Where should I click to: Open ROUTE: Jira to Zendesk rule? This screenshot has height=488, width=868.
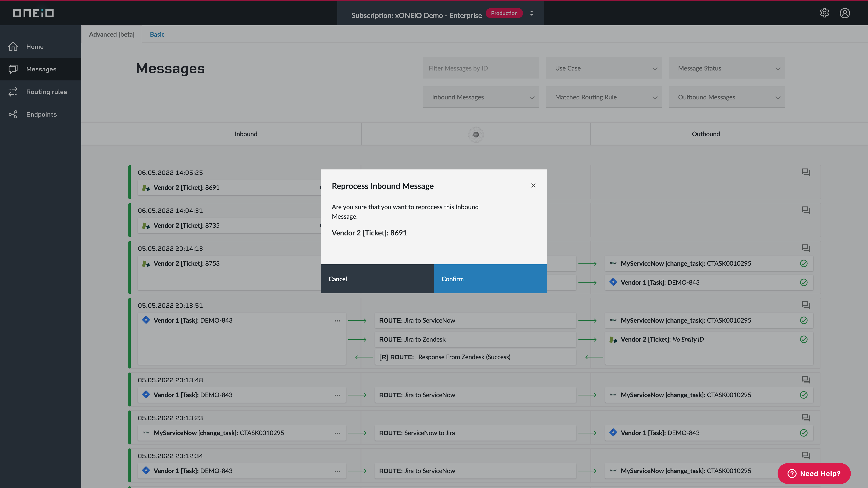(x=475, y=340)
